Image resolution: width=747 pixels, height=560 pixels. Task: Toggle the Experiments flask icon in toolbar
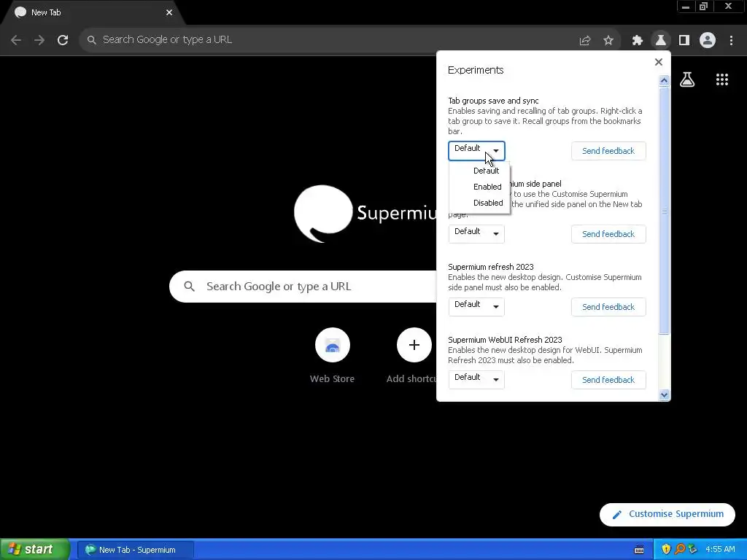coord(661,41)
